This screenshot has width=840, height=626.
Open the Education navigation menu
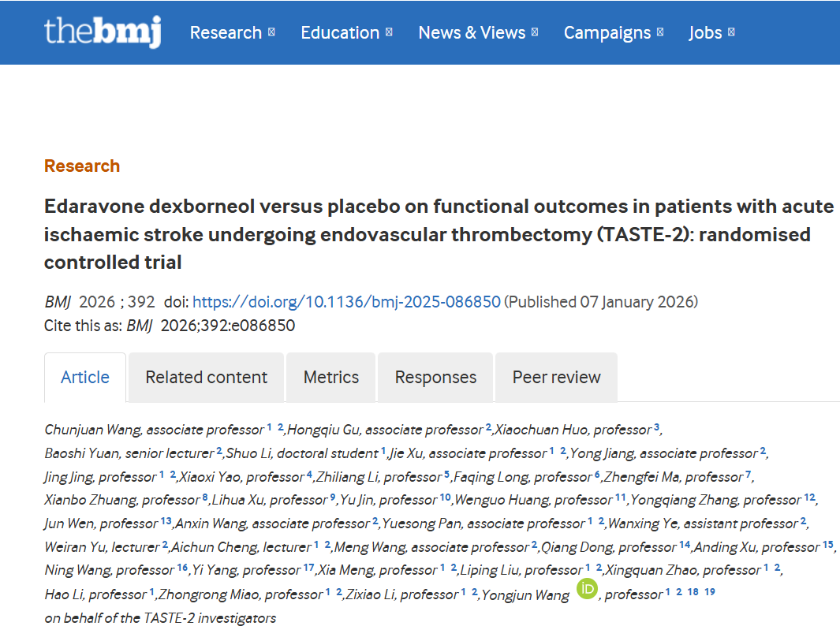click(340, 32)
